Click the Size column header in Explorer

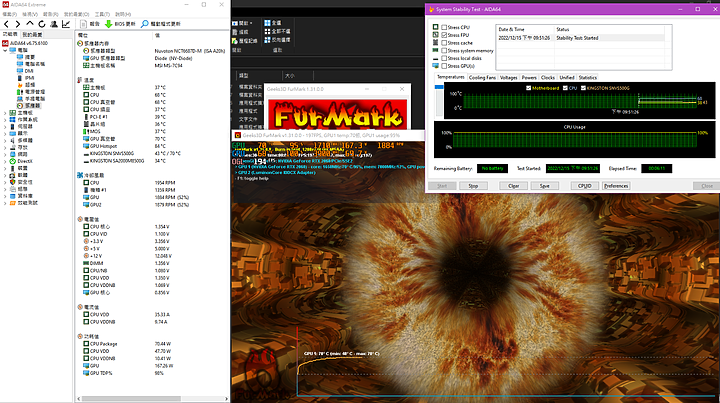[298, 76]
